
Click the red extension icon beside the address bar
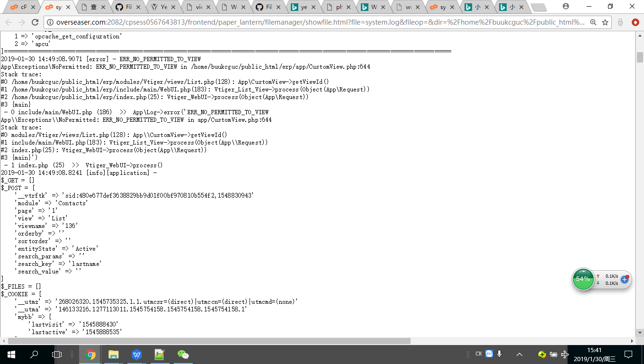point(635,22)
